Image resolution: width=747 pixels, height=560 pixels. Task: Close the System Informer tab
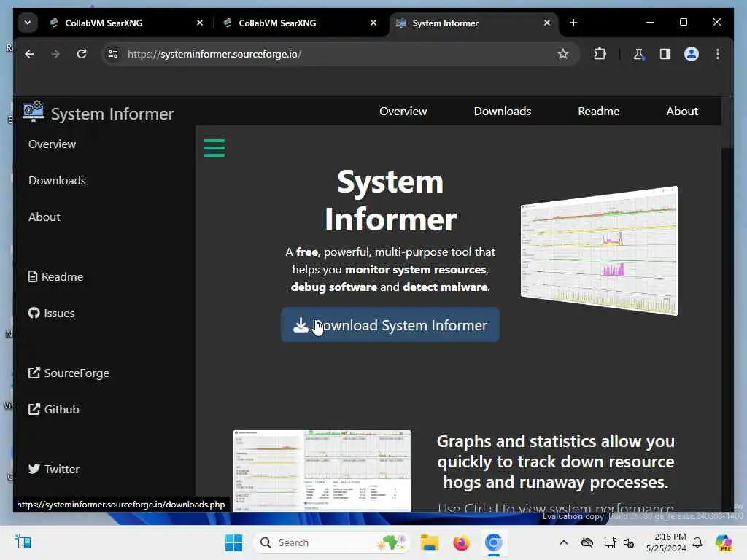pos(547,23)
